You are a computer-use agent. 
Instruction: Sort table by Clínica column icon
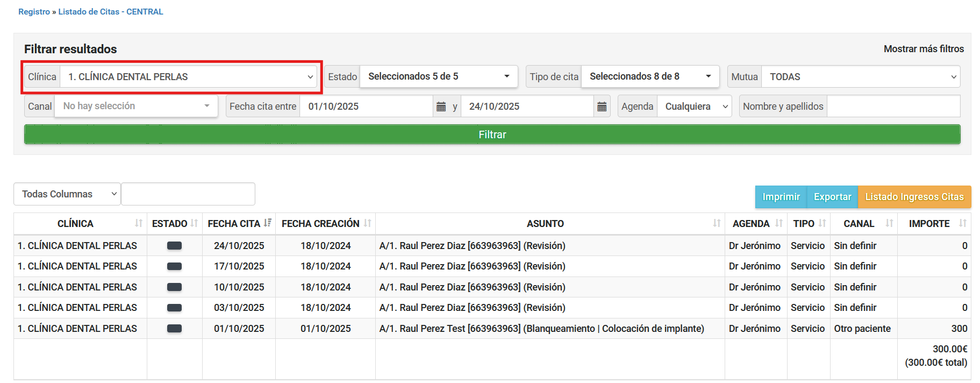tap(139, 223)
